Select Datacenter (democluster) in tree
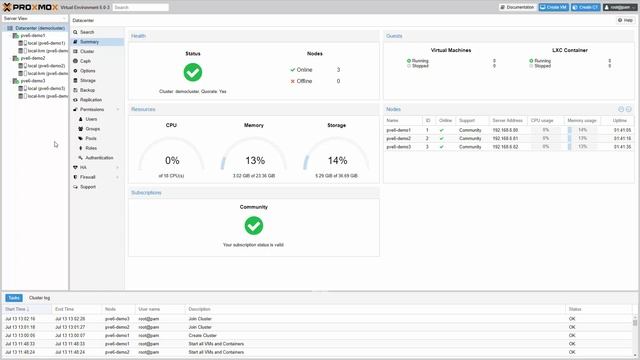 40,28
